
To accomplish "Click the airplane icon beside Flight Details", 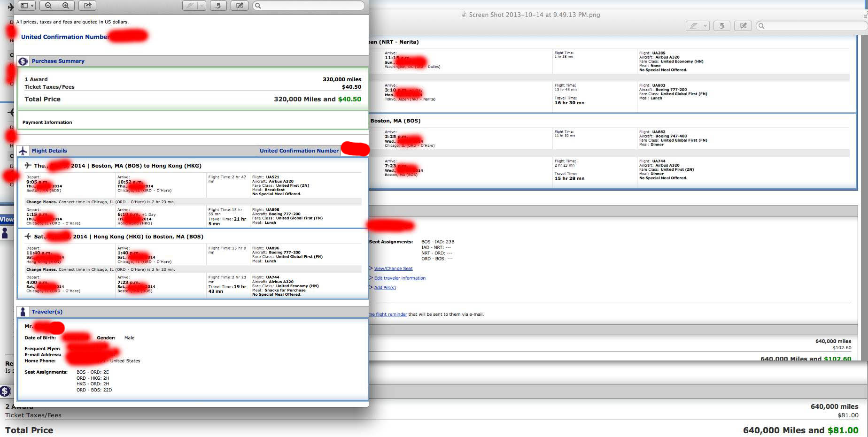I will tap(23, 151).
